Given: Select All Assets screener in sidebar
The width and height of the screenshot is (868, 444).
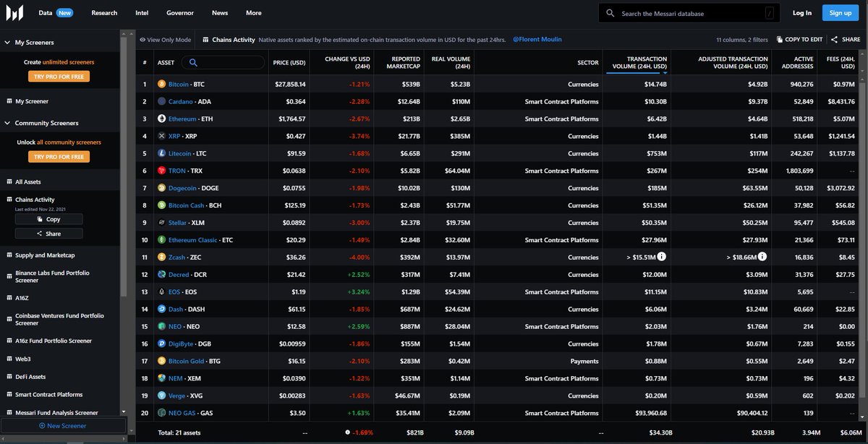Looking at the screenshot, I should (27, 182).
